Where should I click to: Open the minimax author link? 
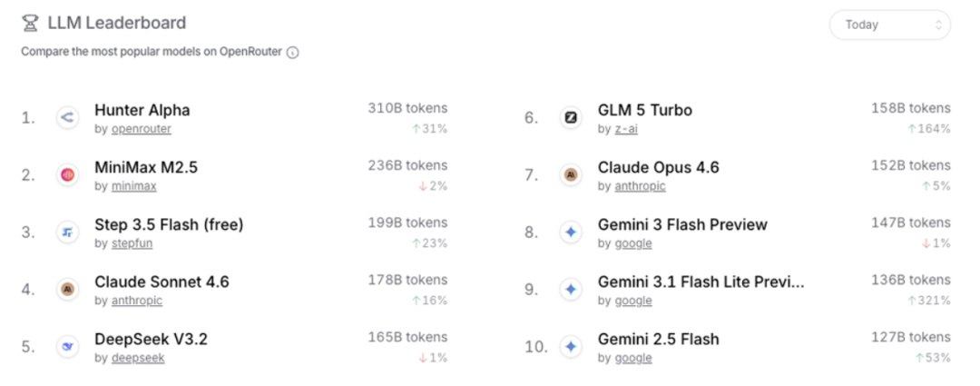[133, 186]
